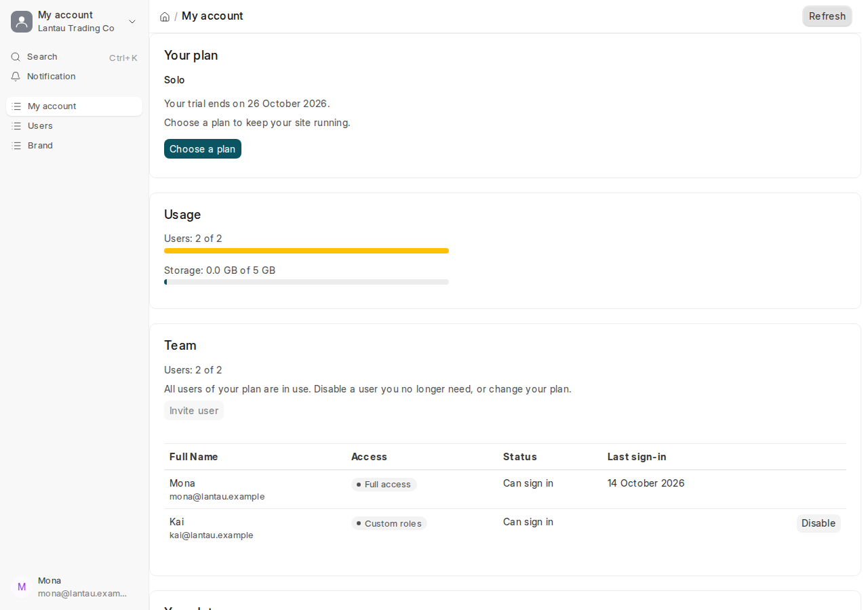Click the Access column header
Screen dimensions: 868x610
click(369, 457)
